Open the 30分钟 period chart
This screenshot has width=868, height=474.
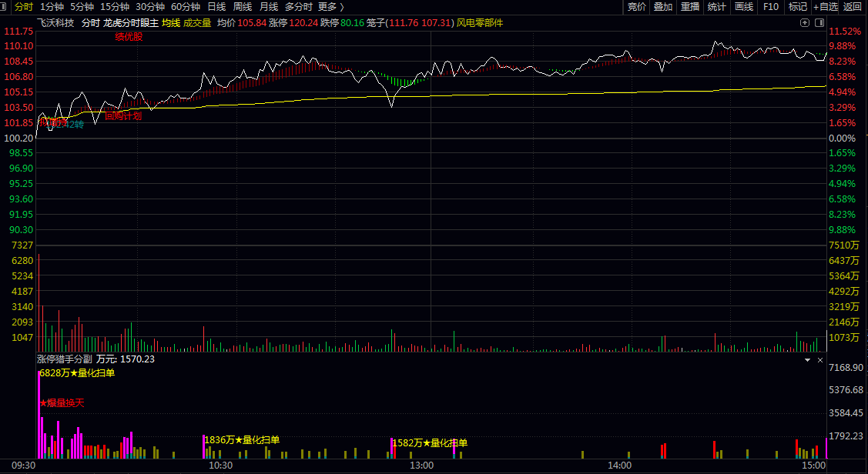pos(150,7)
